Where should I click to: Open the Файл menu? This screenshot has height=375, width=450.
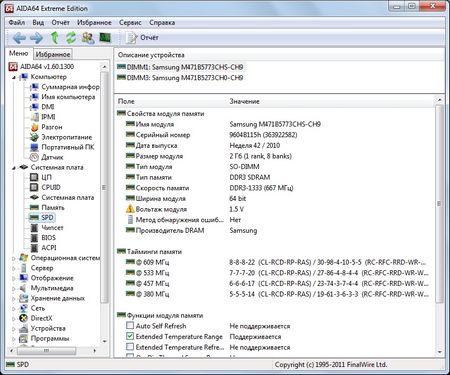click(x=17, y=23)
